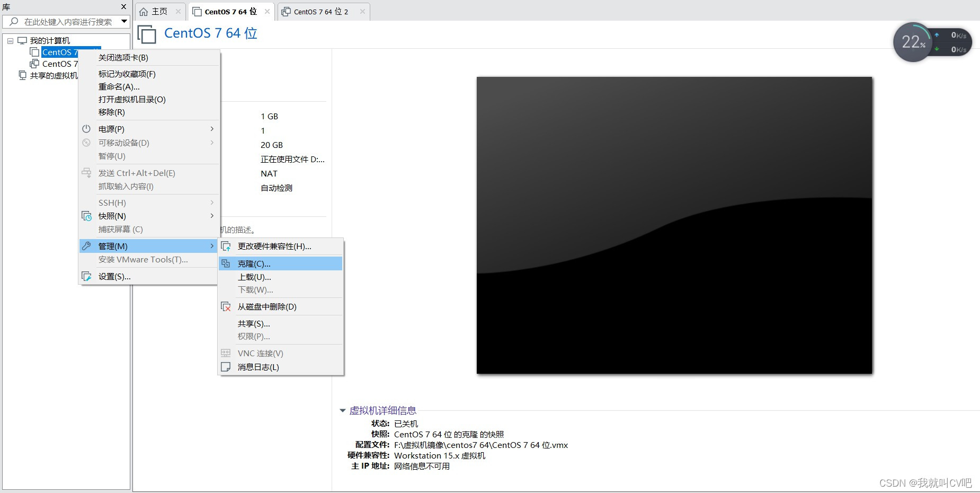
Task: Click the configuration file path text
Action: [481, 445]
